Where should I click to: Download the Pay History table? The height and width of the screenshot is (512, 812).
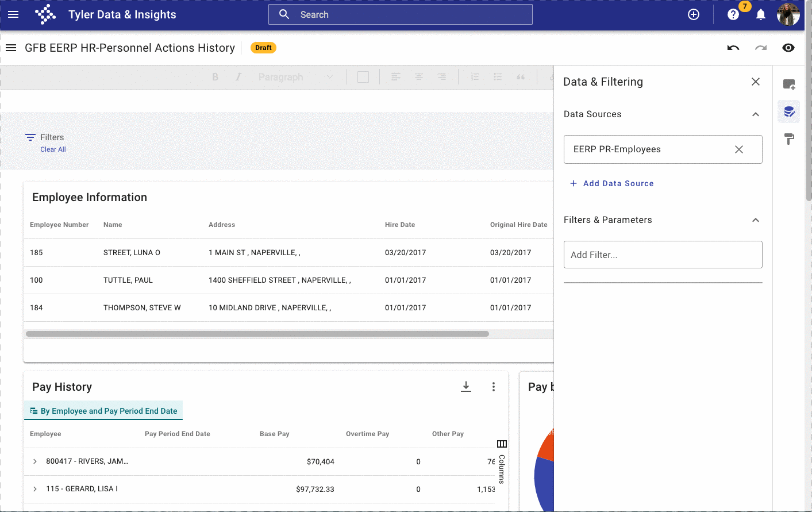click(466, 387)
